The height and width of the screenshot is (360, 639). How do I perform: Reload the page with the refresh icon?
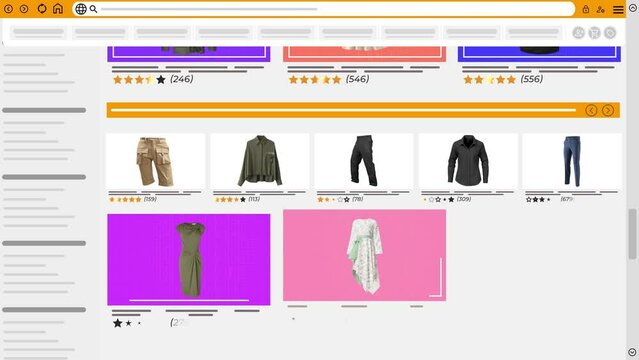tap(42, 9)
